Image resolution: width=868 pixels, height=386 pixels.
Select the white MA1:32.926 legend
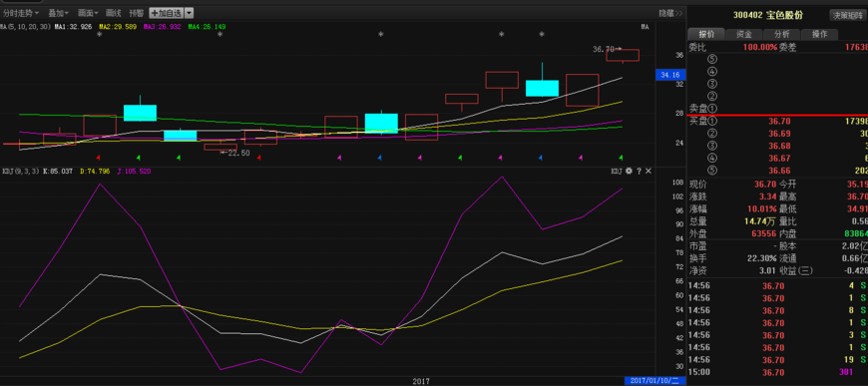tap(73, 27)
